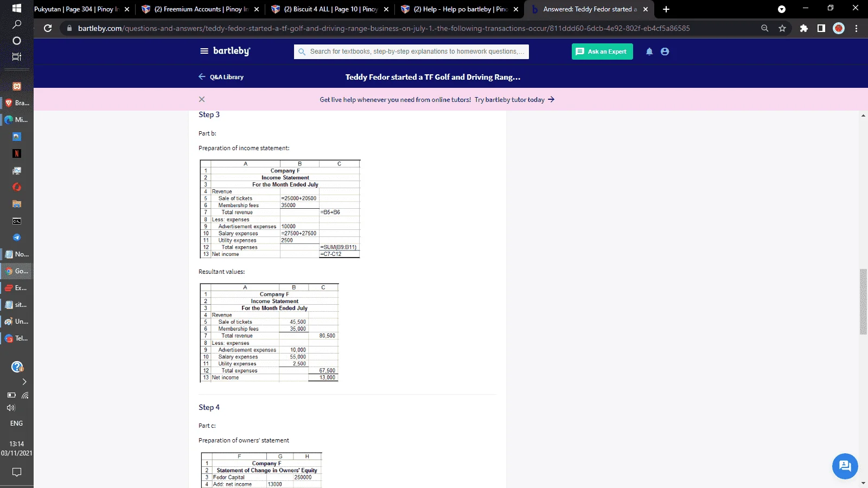
Task: Change the ENG input language
Action: [17, 423]
